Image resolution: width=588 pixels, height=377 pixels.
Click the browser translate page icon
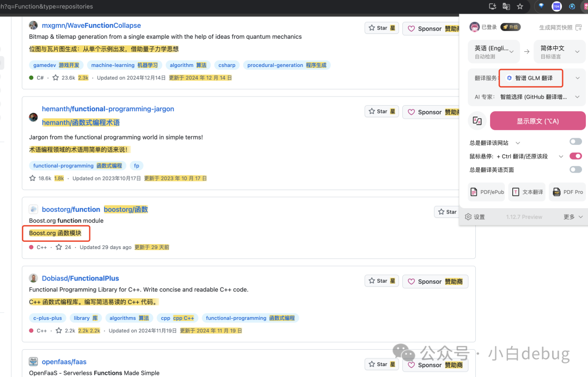506,7
